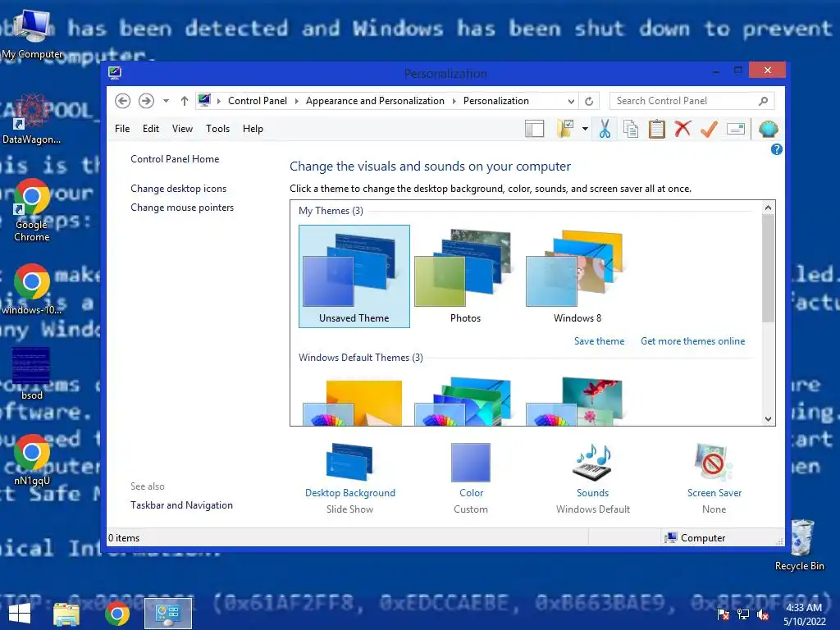Expand breadcrumb arrow after Control Panel
840x630 pixels.
coord(296,101)
